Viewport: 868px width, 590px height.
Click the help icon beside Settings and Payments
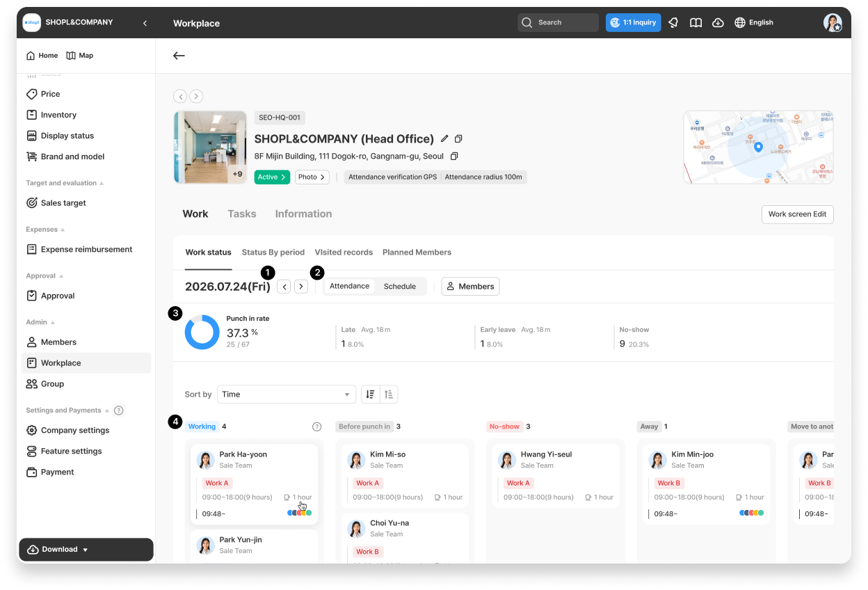(119, 410)
